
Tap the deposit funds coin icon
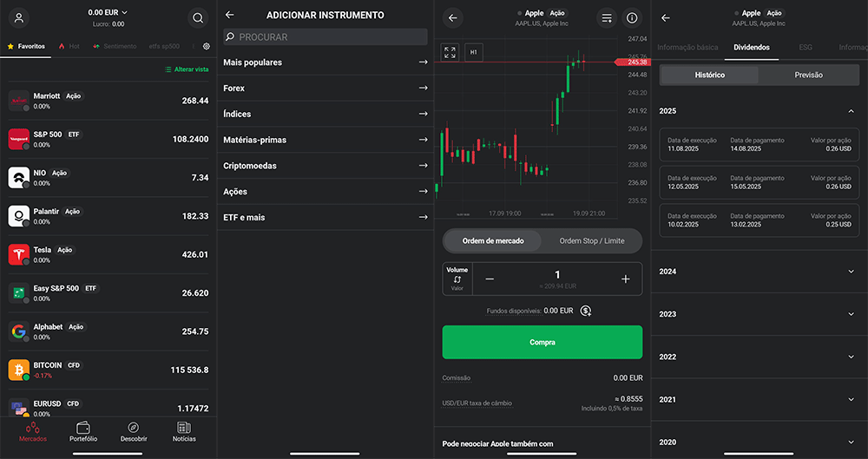pyautogui.click(x=586, y=311)
